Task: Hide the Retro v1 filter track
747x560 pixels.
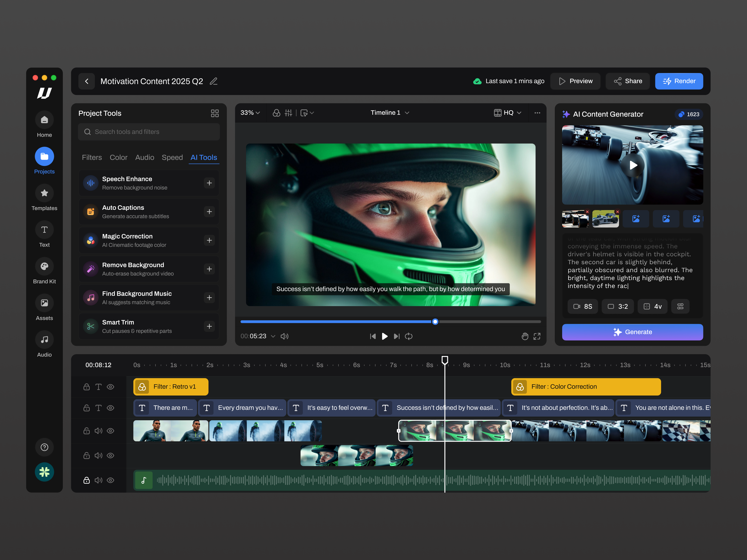Action: coord(110,387)
